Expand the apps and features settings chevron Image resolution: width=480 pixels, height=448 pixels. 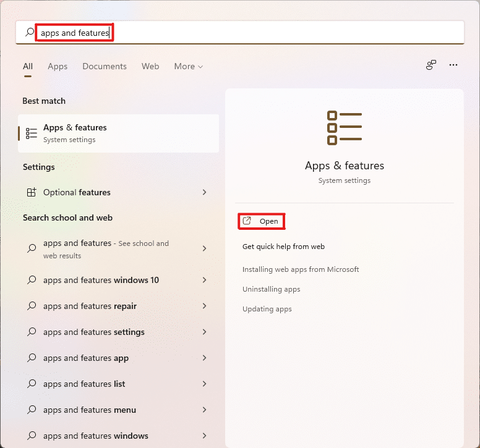(204, 332)
